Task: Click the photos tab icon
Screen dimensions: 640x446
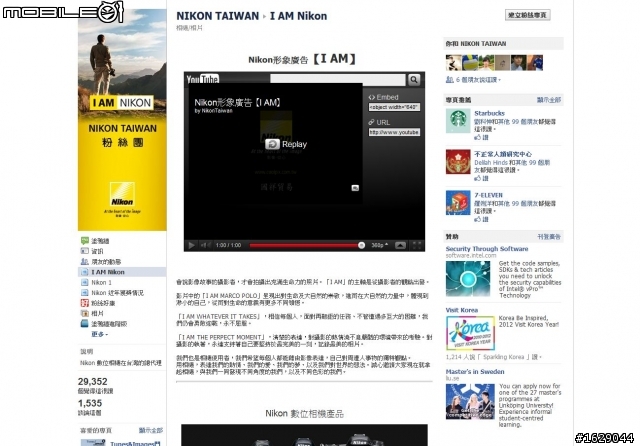Action: tap(84, 313)
